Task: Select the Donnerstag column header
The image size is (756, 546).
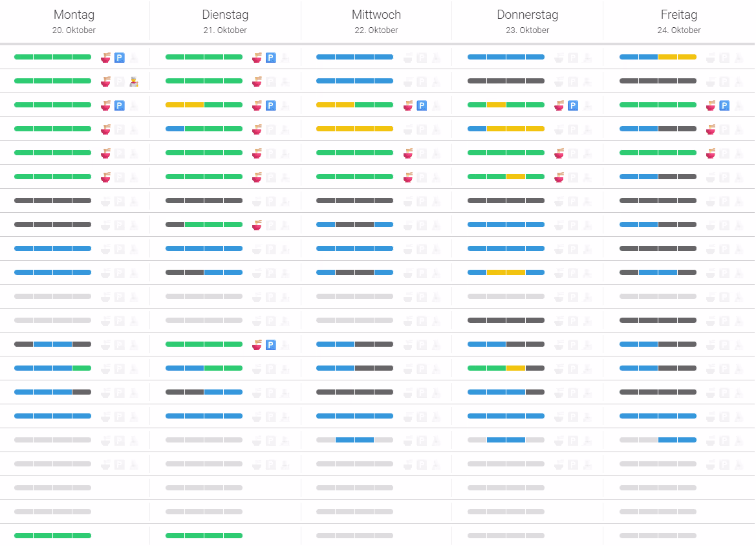Action: coord(527,14)
